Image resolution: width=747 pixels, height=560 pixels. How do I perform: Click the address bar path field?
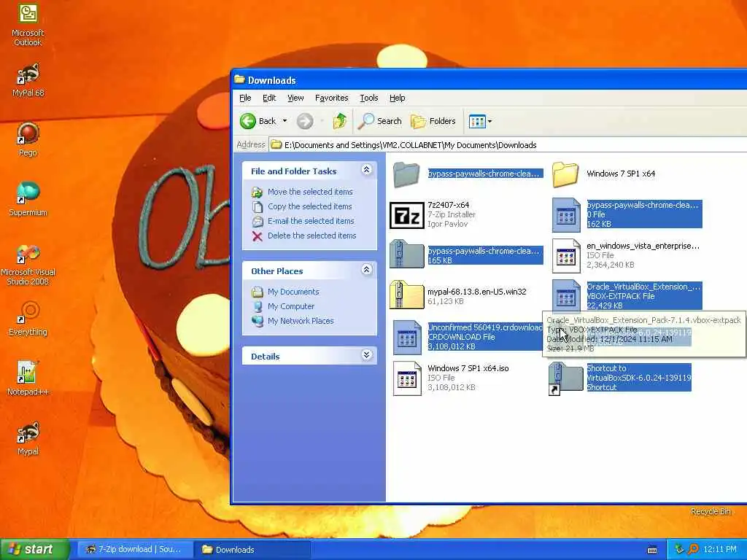tap(508, 145)
